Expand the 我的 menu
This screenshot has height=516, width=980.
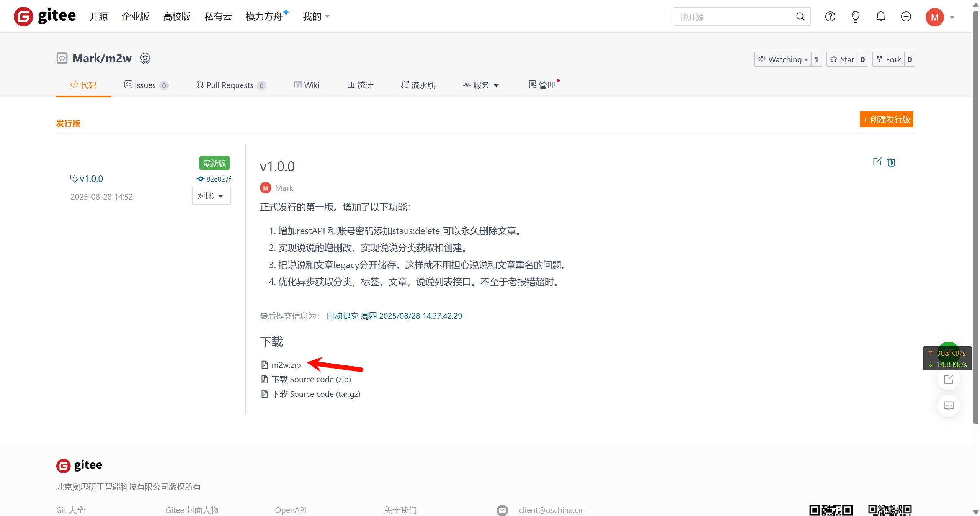[x=316, y=16]
